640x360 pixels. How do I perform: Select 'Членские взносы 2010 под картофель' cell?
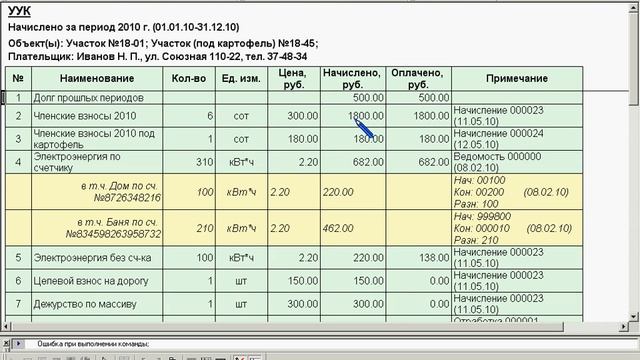[97, 139]
